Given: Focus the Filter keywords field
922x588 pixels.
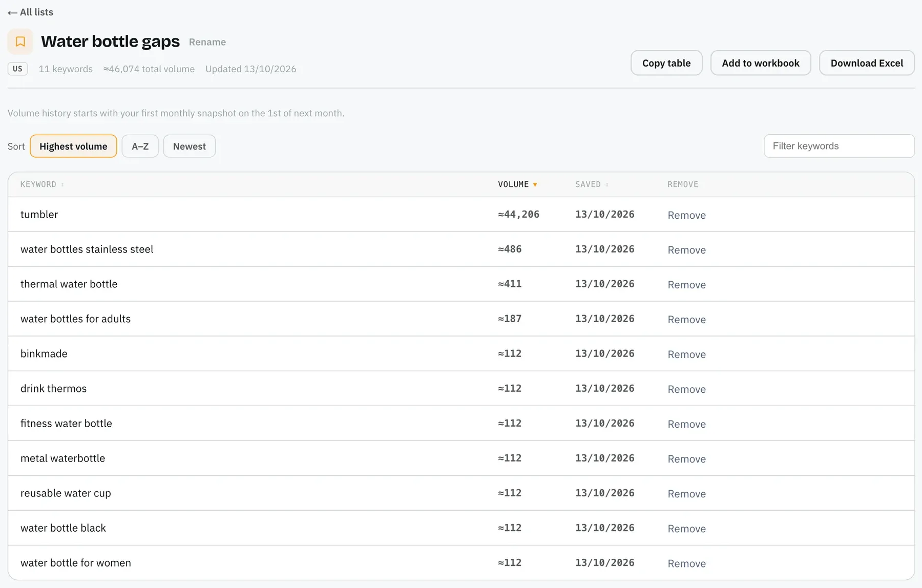Looking at the screenshot, I should 839,146.
